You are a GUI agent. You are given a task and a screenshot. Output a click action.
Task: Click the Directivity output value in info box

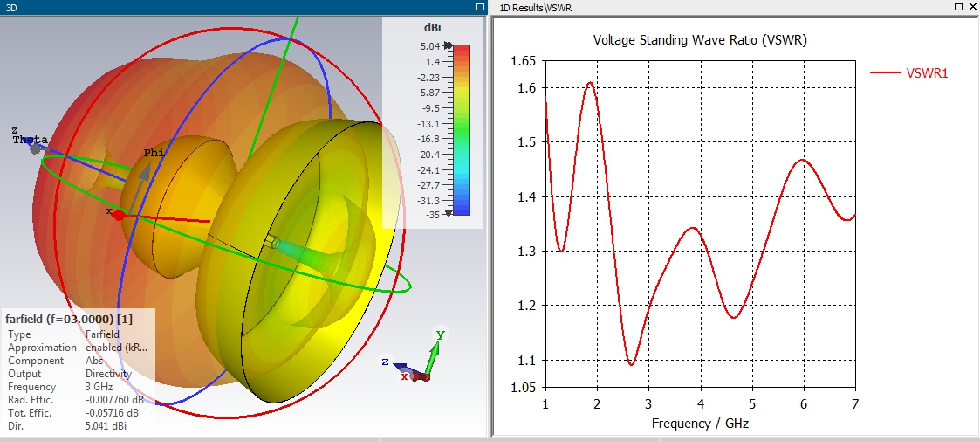point(107,374)
